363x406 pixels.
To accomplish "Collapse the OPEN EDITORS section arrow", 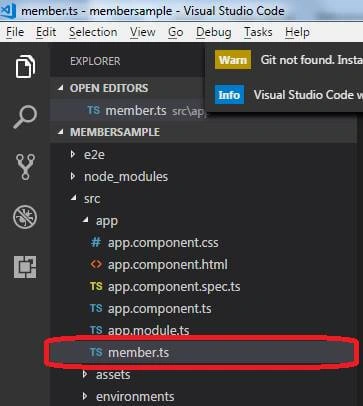I will tap(61, 88).
